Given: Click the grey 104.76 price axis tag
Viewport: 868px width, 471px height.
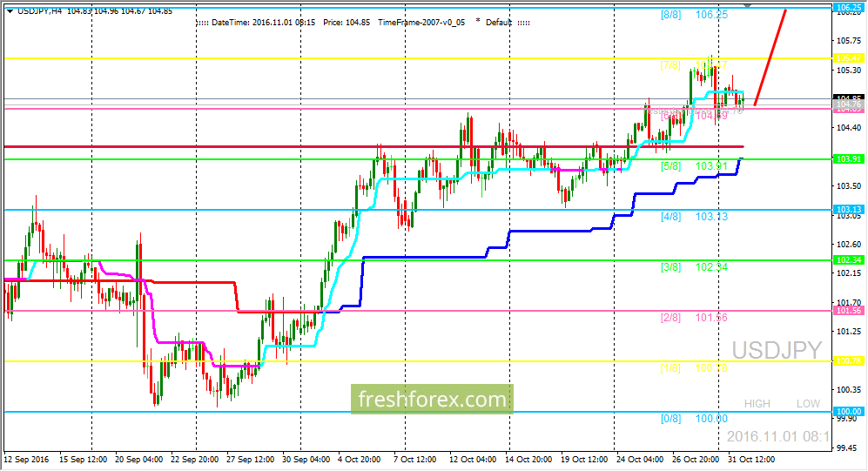Looking at the screenshot, I should [x=849, y=104].
